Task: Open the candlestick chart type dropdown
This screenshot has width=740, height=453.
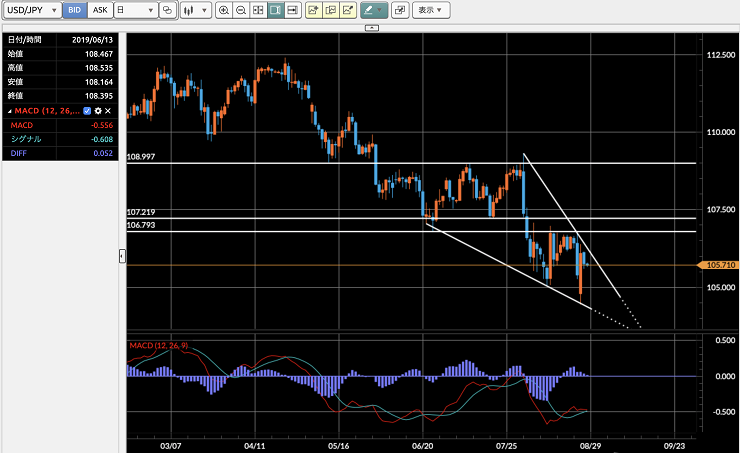Action: (x=195, y=10)
